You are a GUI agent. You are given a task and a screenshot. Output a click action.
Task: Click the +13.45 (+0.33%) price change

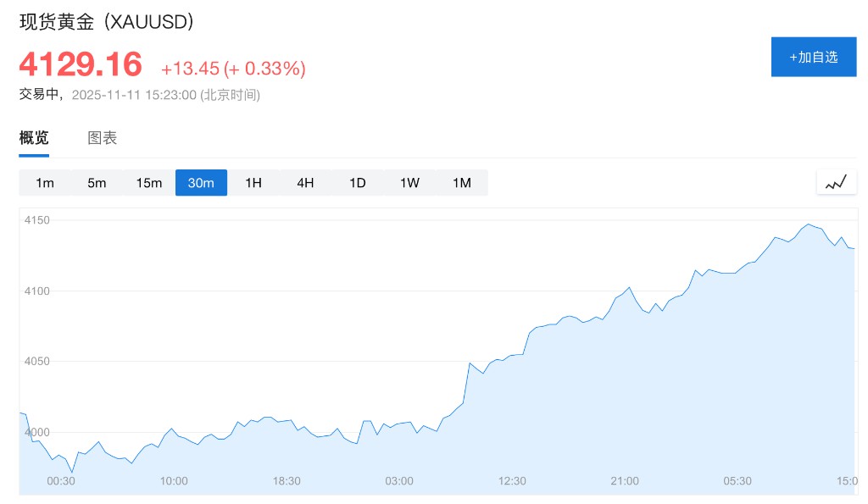point(233,69)
